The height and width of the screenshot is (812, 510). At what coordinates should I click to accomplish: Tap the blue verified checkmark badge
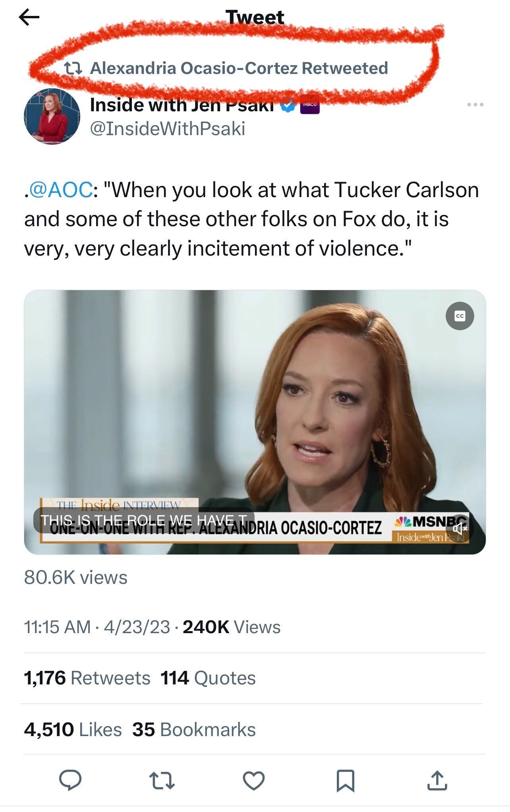click(x=288, y=105)
